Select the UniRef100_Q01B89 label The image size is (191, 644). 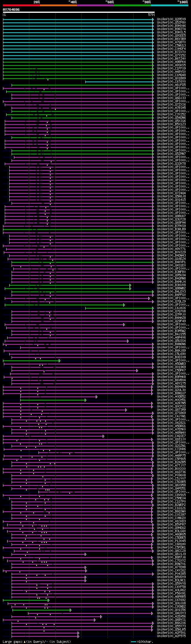(x=171, y=78)
